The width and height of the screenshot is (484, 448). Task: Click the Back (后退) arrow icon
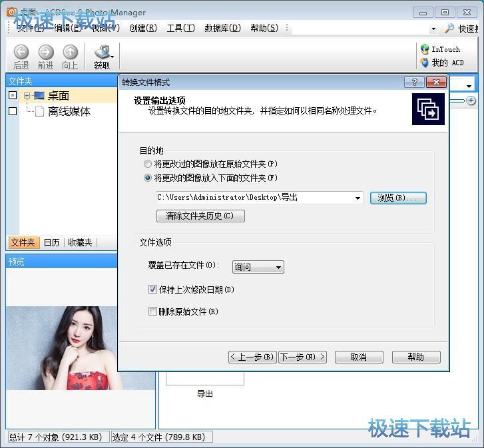(x=21, y=52)
